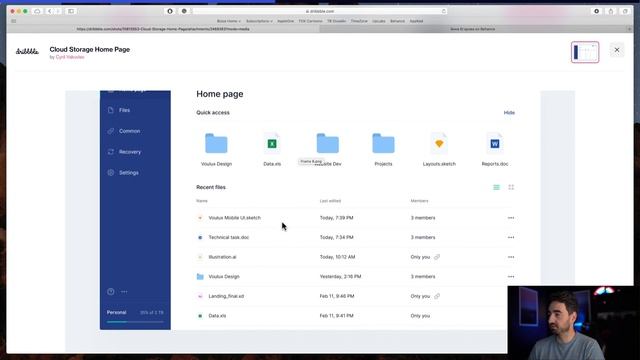Hide the Quick access section
The height and width of the screenshot is (360, 640).
coord(509,113)
